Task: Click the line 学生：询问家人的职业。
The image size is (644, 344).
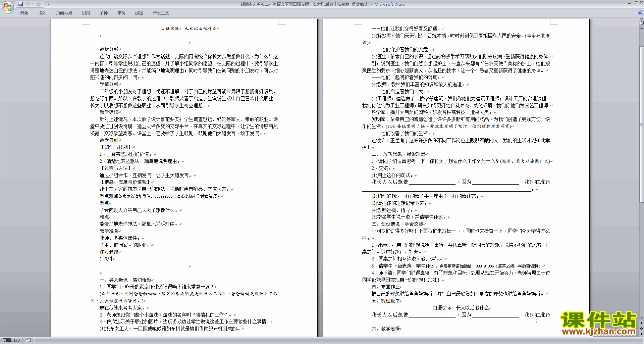Action: [125, 245]
